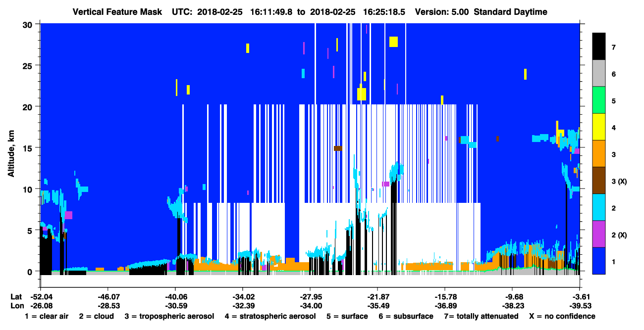Click longitude value -32.39
Image resolution: width=644 pixels, height=330 pixels.
pyautogui.click(x=242, y=306)
